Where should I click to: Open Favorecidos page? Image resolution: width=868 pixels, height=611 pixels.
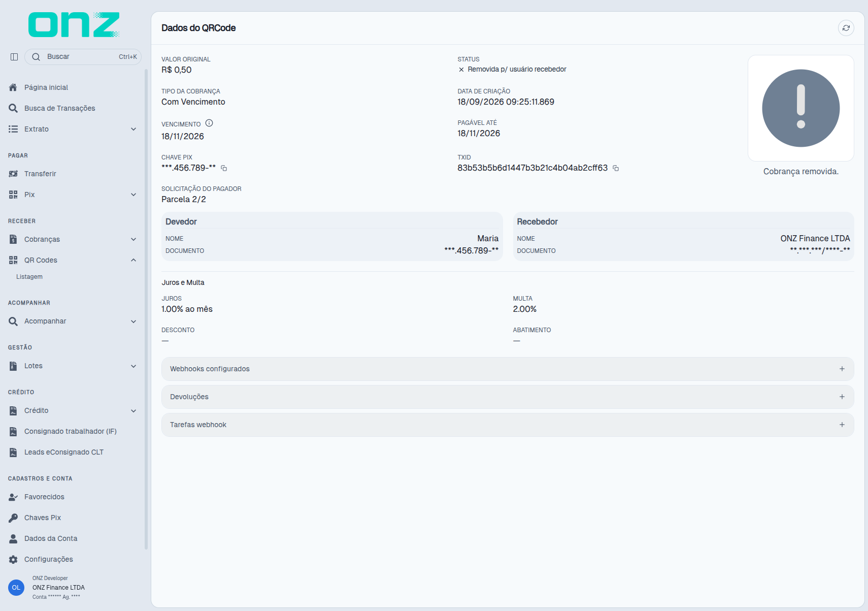(x=44, y=497)
